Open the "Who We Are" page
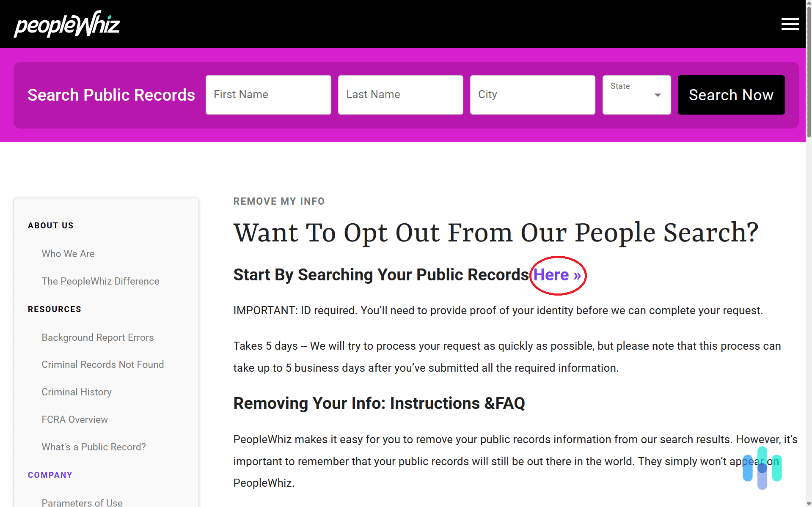Image resolution: width=812 pixels, height=507 pixels. pyautogui.click(x=68, y=254)
